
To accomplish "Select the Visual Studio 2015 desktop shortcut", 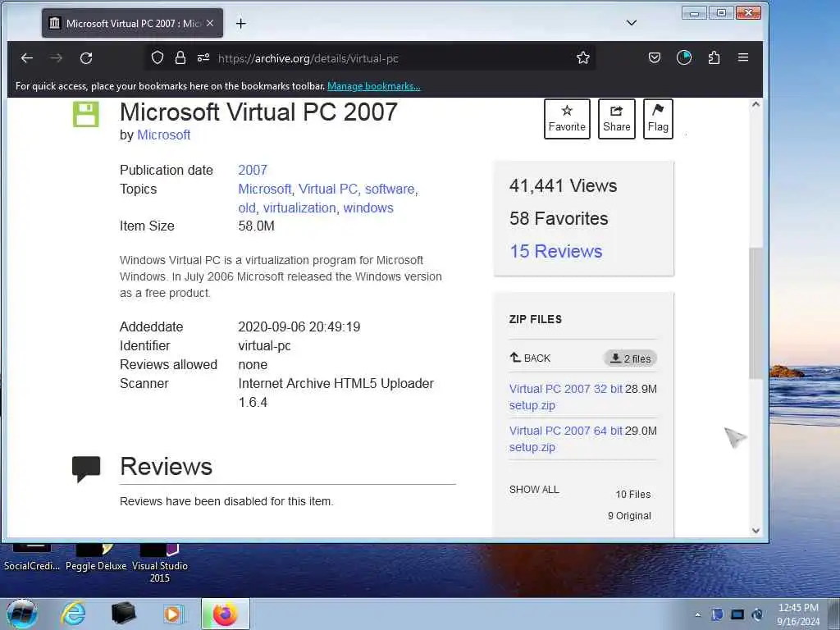I will point(160,564).
